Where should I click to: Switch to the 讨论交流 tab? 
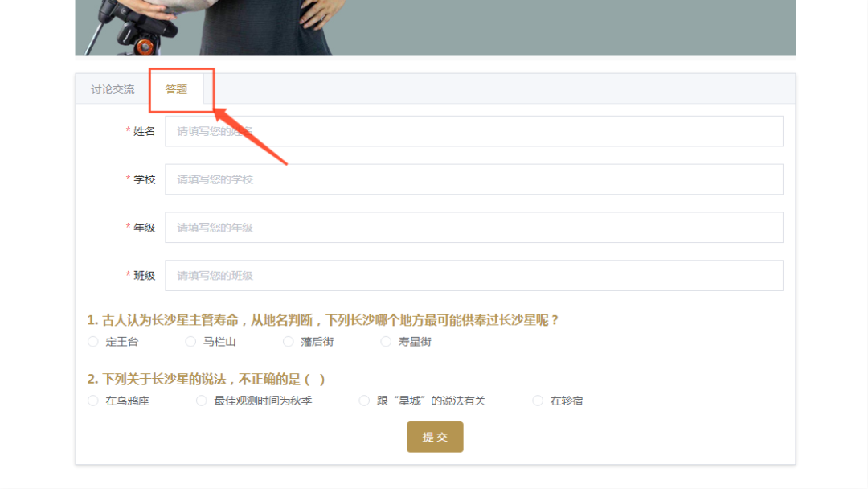[x=113, y=89]
